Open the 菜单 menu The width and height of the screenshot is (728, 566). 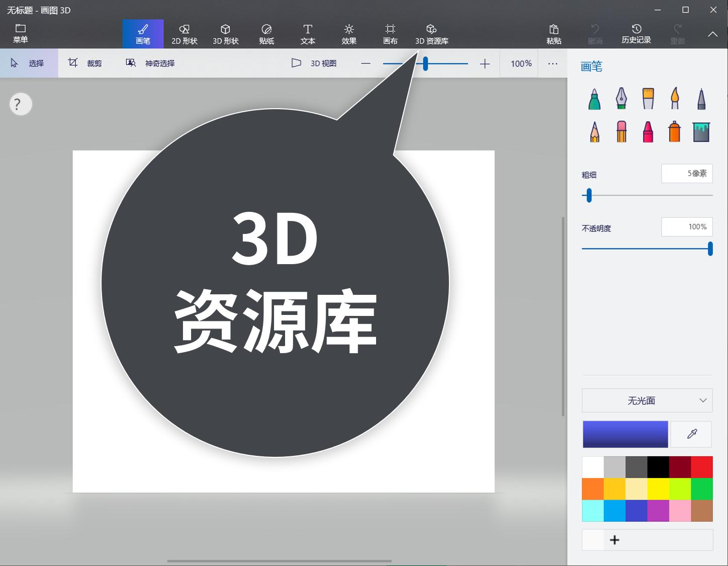click(21, 33)
